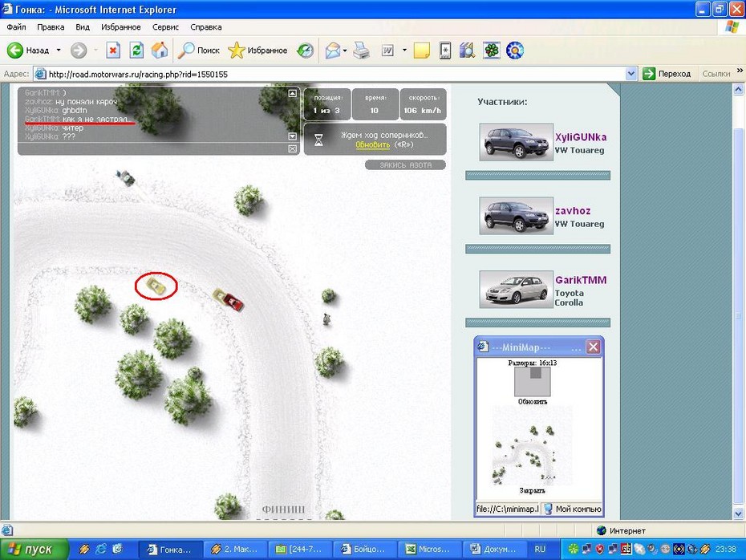Open browsing History clock icon
This screenshot has width=746, height=560.
pos(305,50)
